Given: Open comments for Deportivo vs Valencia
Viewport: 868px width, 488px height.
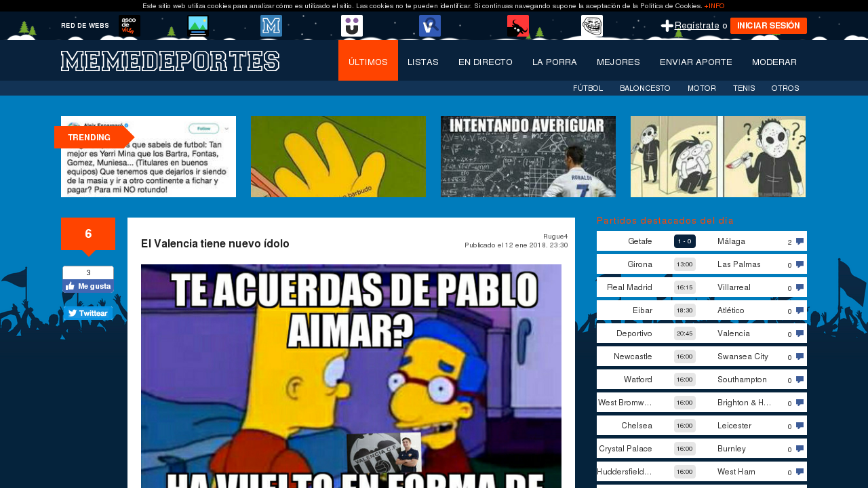Looking at the screenshot, I should pyautogui.click(x=800, y=333).
